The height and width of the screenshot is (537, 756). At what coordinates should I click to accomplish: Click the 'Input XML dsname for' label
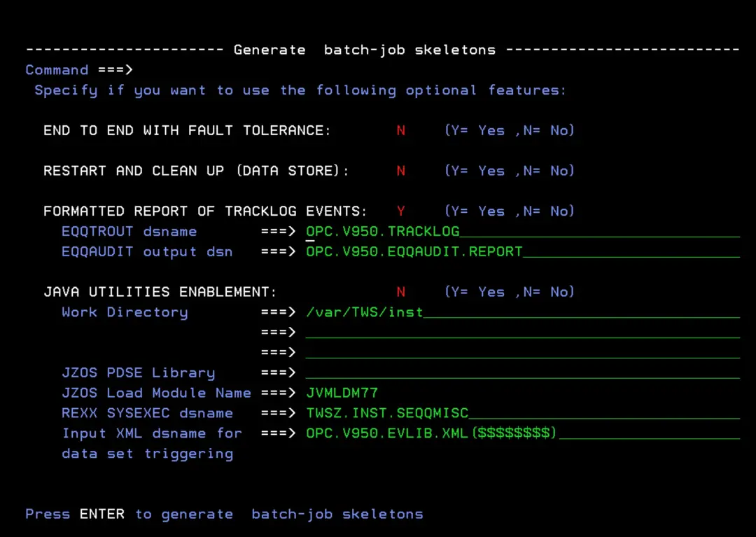click(x=152, y=433)
